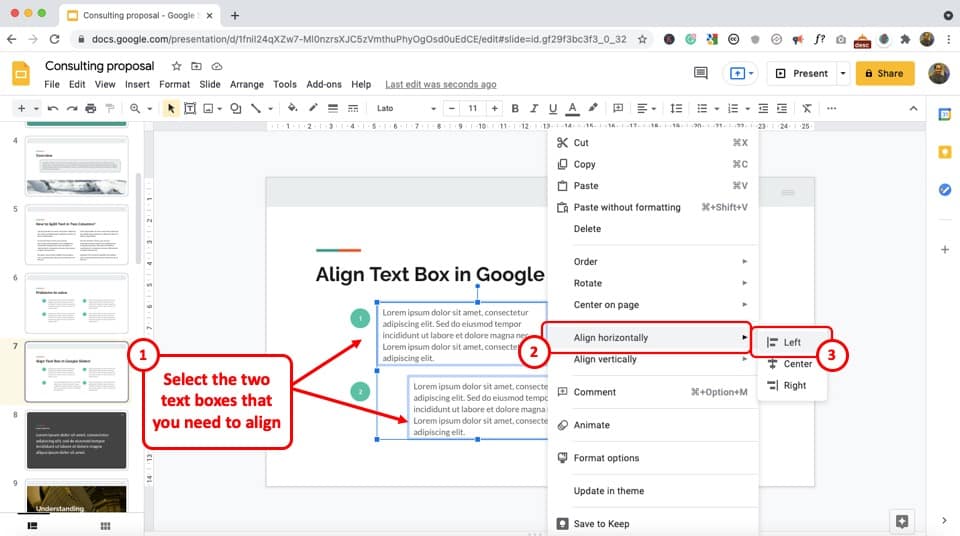
Task: Click the Border dash icon
Action: 353,108
